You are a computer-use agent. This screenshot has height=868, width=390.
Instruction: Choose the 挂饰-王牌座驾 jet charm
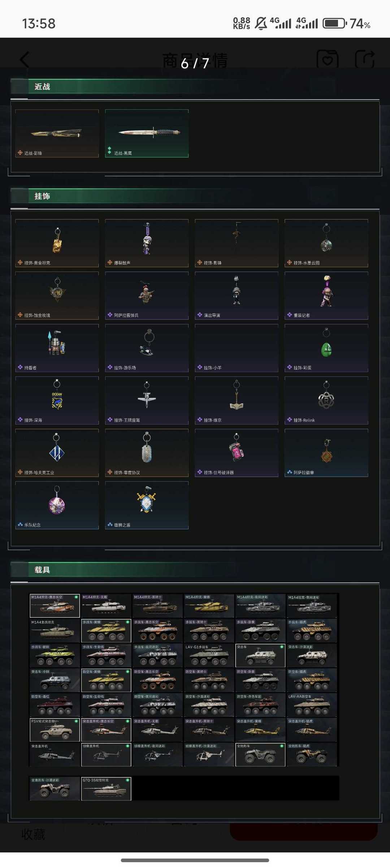[147, 400]
